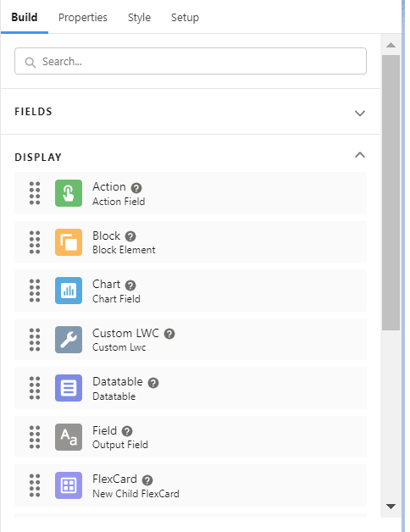Show help icon beside Custom LWC

click(x=169, y=334)
